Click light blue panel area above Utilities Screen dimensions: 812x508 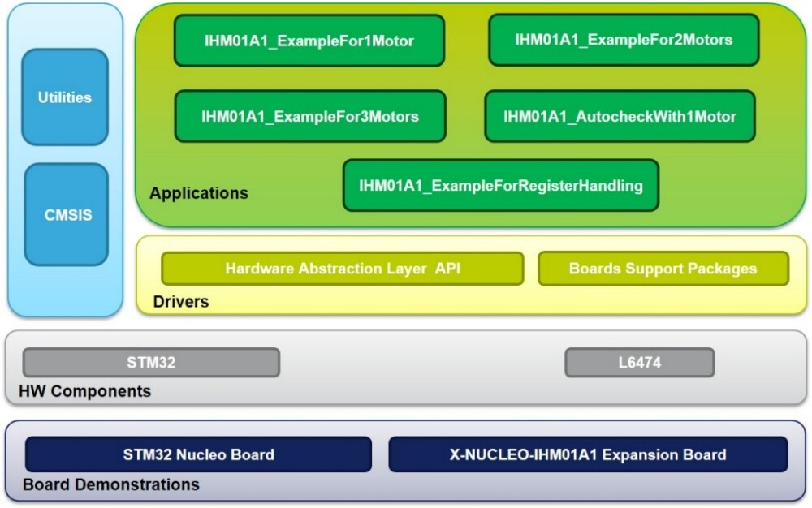(65, 26)
